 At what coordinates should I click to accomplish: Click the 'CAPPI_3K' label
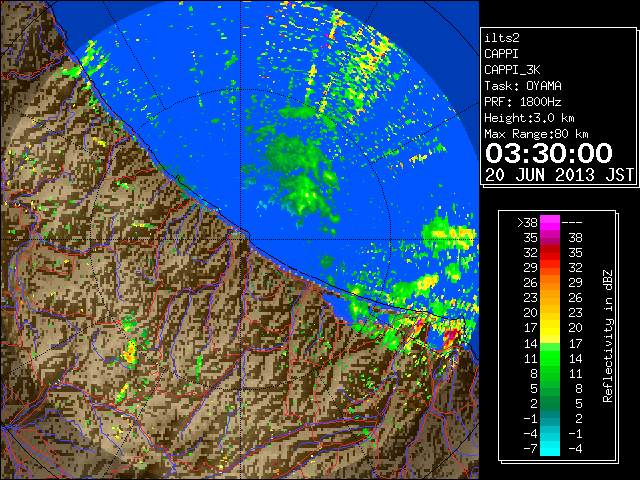[x=512, y=70]
